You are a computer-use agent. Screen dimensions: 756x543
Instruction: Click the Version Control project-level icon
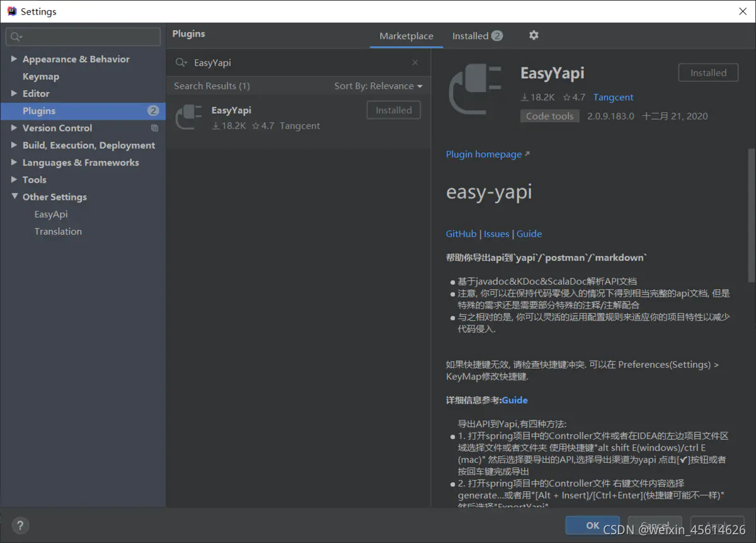point(154,128)
